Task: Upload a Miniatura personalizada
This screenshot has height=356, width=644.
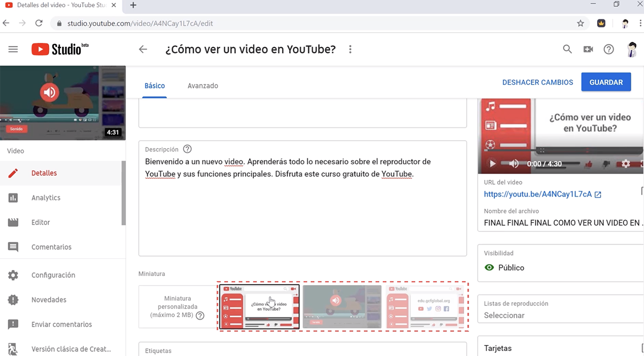Action: click(x=177, y=307)
